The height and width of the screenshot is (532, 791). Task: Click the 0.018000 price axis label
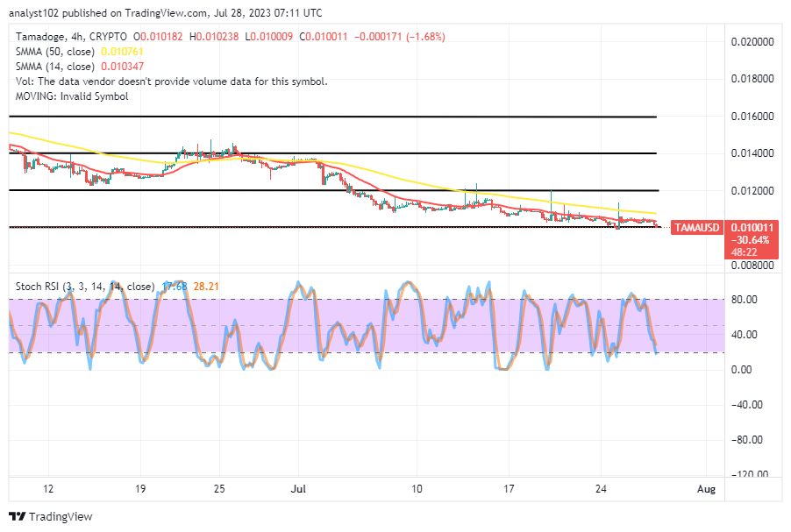pos(752,79)
